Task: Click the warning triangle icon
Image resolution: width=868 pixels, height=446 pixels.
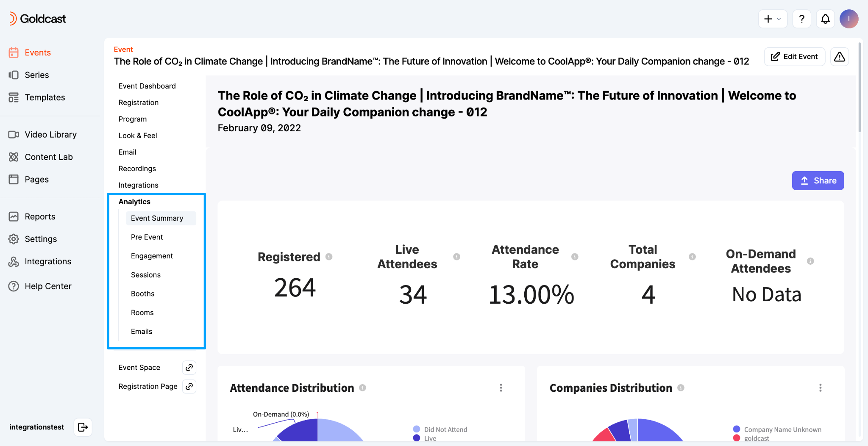Action: (x=840, y=57)
